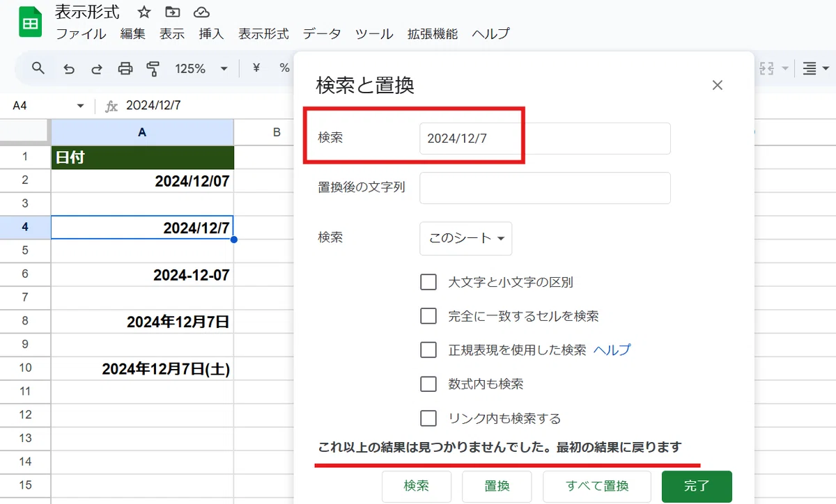Open the ヘルプ menu
836x504 pixels.
pos(490,33)
